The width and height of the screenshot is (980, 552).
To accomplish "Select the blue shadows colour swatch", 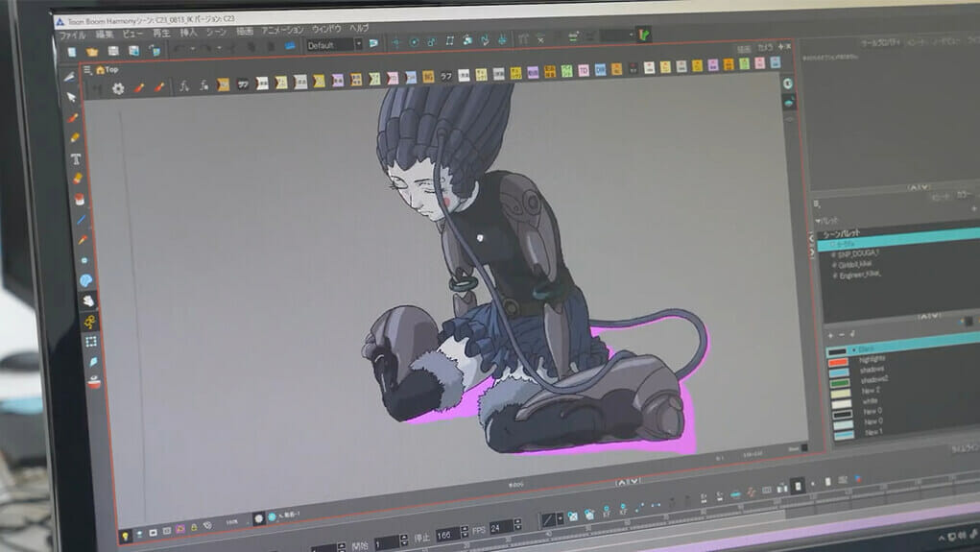I will (x=839, y=372).
